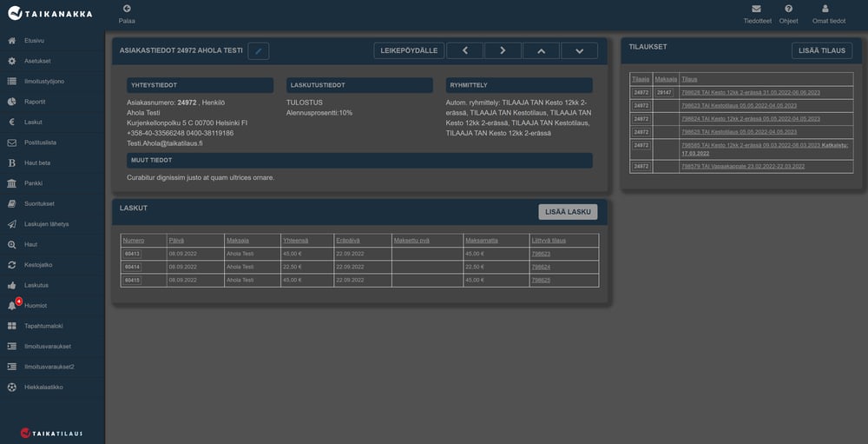This screenshot has height=444, width=868.
Task: Open related order link 798623 in invoices
Action: coord(541,254)
